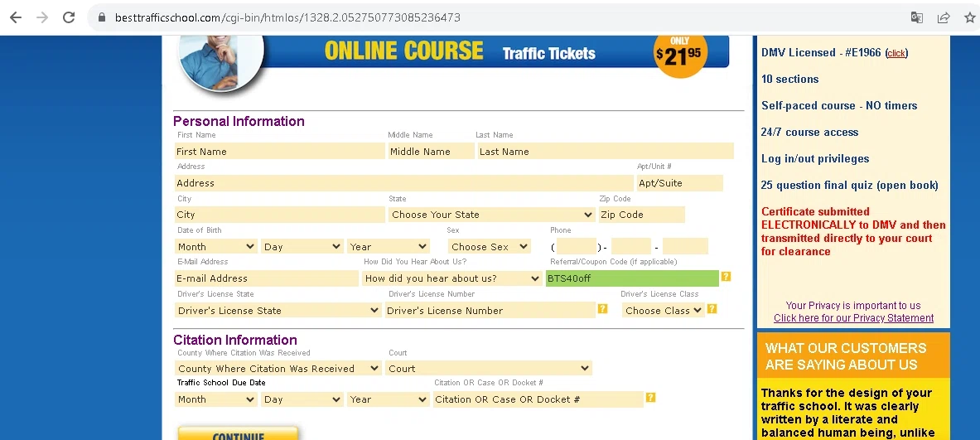
Task: Click 'Self-paced course - NO timers' text
Action: point(838,105)
